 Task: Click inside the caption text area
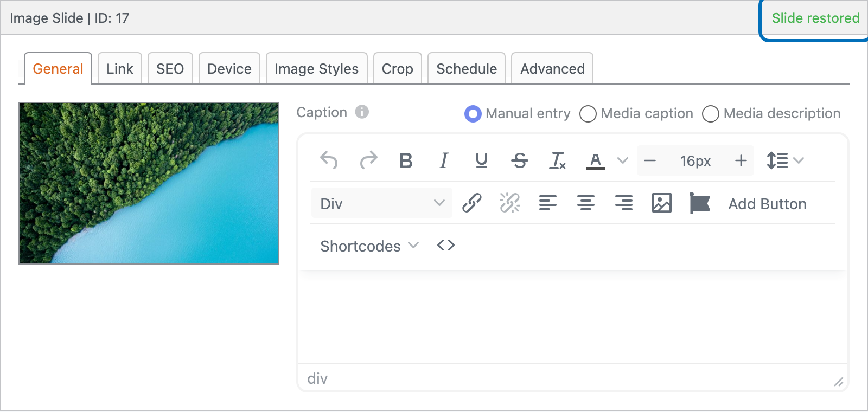(x=572, y=317)
